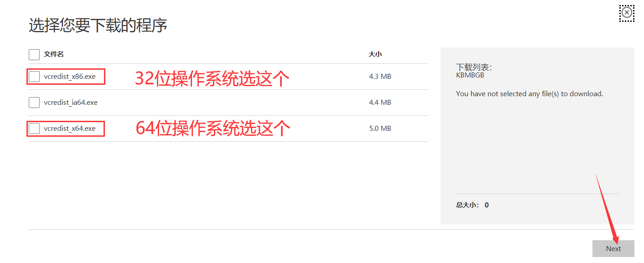
Task: Click the vcredist_ia64.exe file name
Action: 71,103
